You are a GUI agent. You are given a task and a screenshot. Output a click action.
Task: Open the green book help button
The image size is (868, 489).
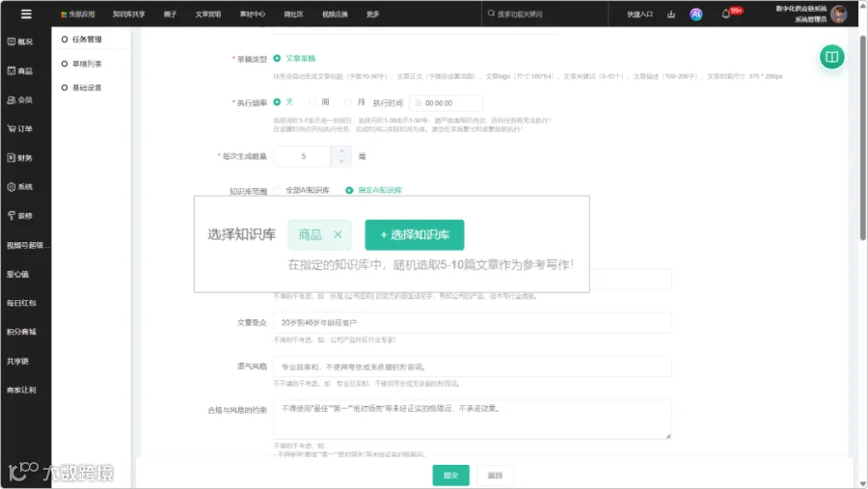pyautogui.click(x=831, y=57)
